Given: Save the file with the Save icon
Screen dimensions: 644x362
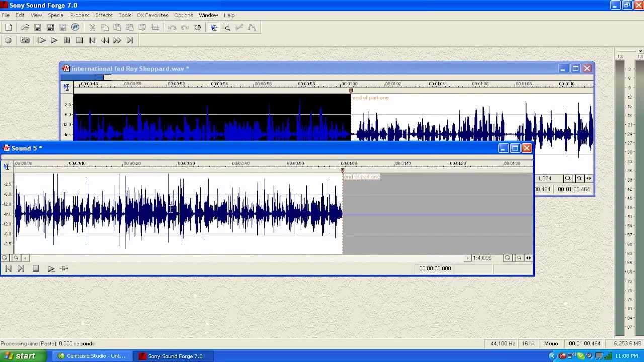Looking at the screenshot, I should pos(38,28).
